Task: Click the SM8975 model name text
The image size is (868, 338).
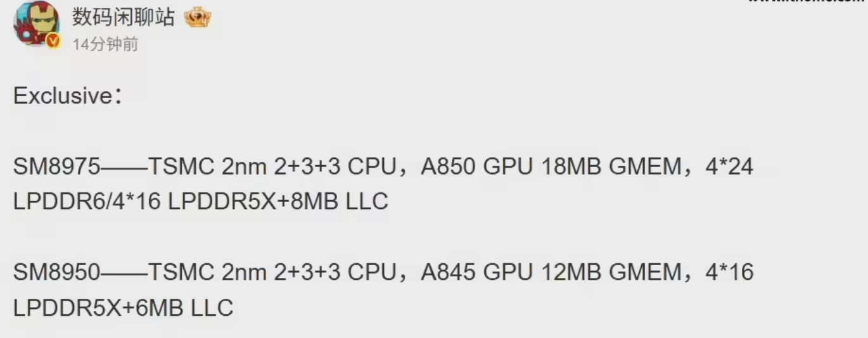Action: pyautogui.click(x=56, y=167)
